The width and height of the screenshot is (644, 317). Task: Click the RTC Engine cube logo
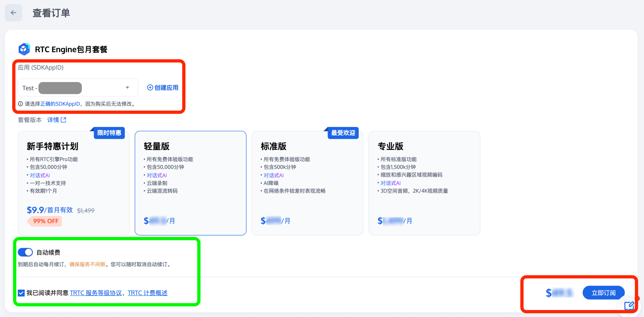(x=24, y=49)
